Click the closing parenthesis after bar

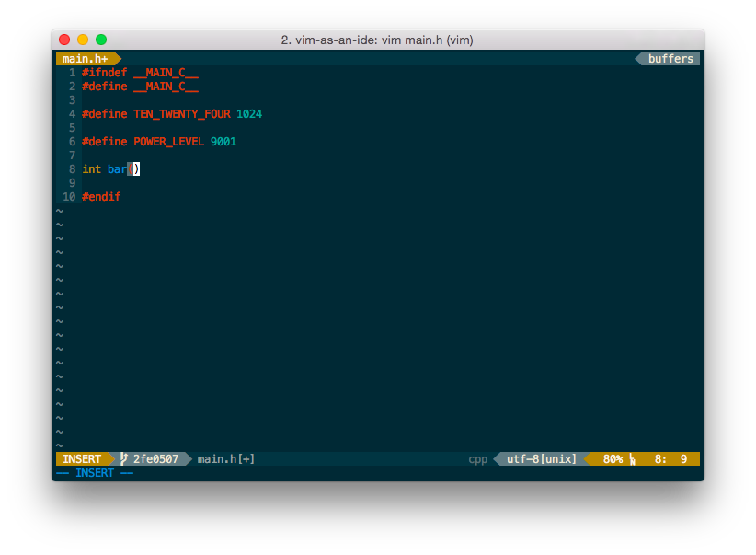click(136, 169)
